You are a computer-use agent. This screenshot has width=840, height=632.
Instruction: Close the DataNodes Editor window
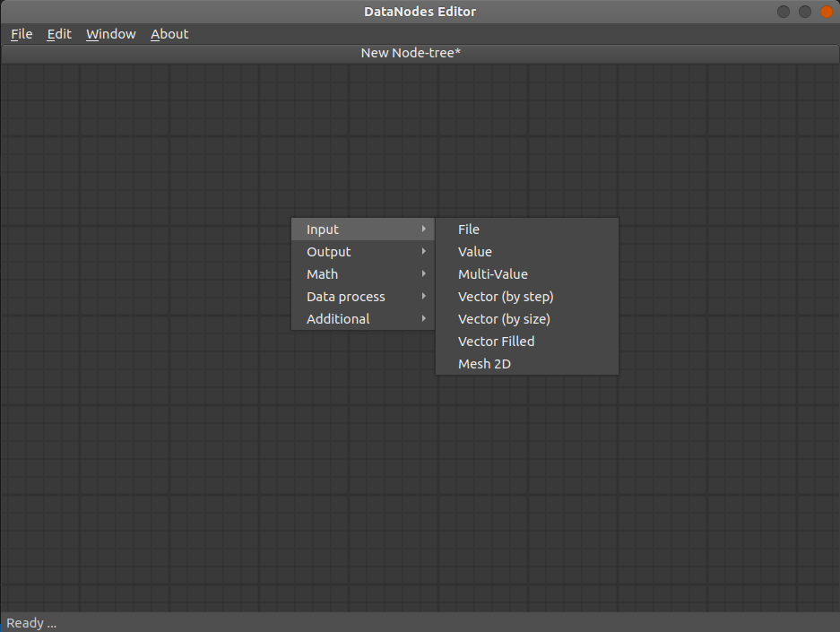point(827,12)
